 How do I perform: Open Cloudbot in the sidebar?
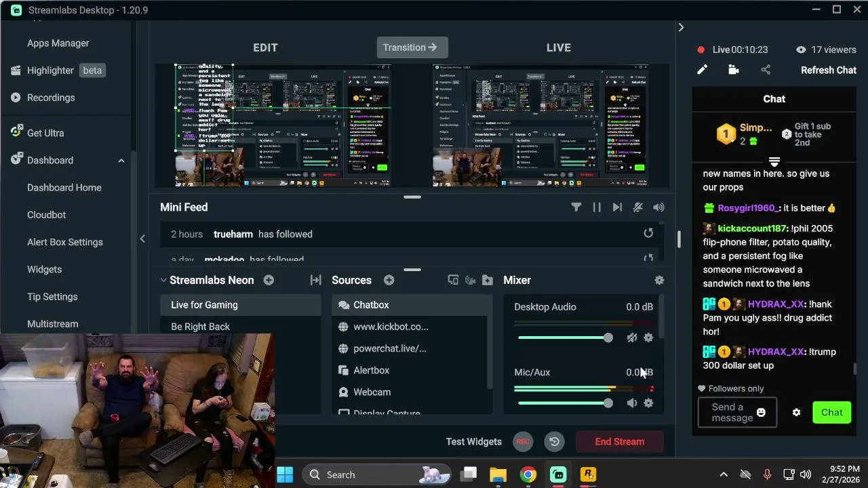[x=47, y=215]
